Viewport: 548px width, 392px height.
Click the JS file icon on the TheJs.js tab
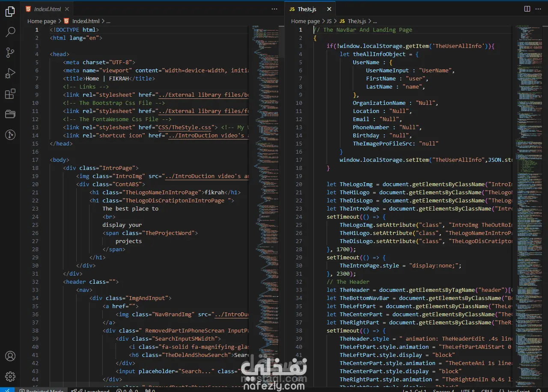292,9
